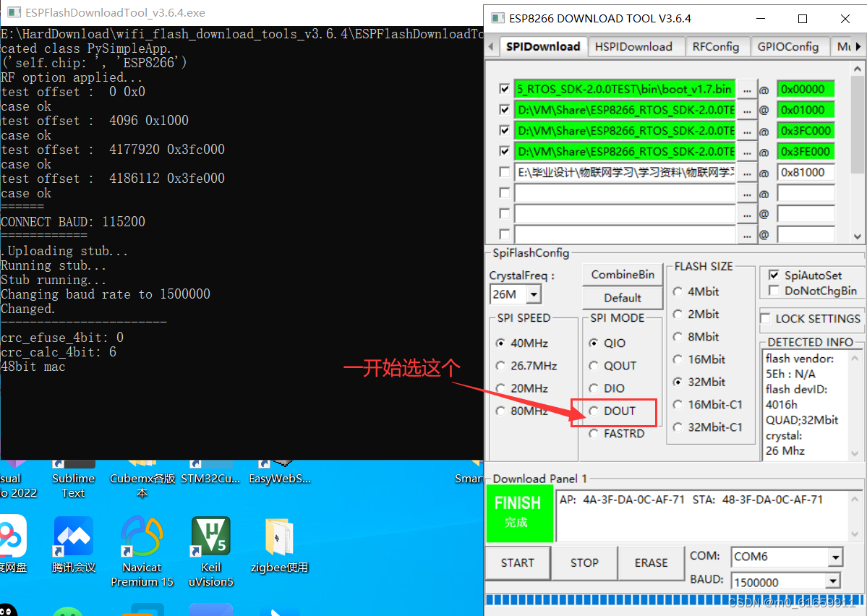Select QIO SPI mode

[594, 343]
